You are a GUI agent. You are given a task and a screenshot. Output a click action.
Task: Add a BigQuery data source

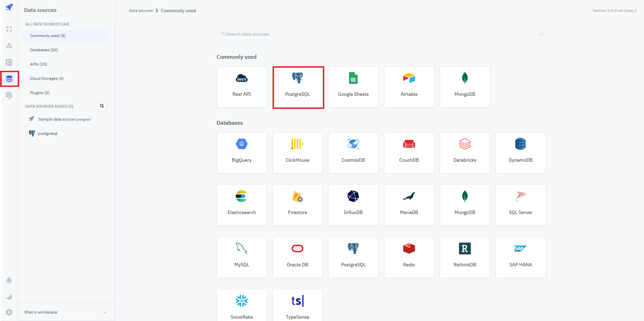click(x=242, y=153)
